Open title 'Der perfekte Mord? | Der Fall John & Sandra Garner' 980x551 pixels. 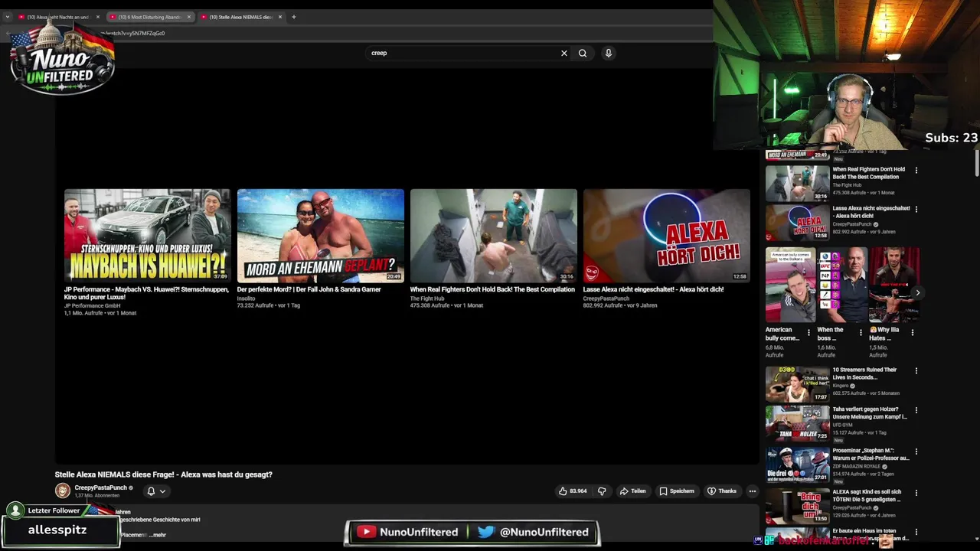point(309,289)
